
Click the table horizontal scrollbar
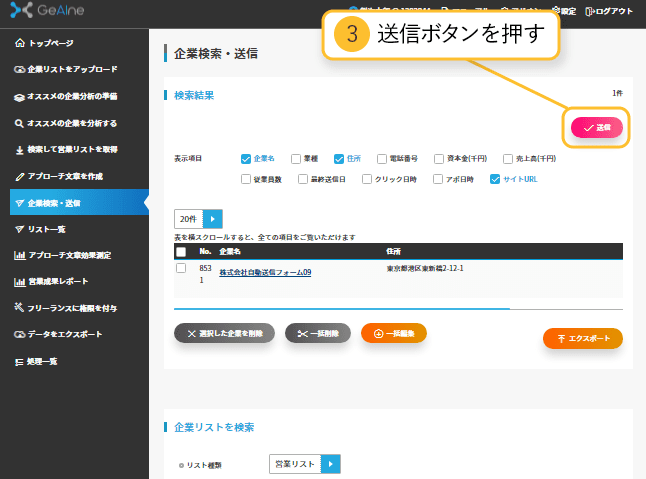pos(342,308)
